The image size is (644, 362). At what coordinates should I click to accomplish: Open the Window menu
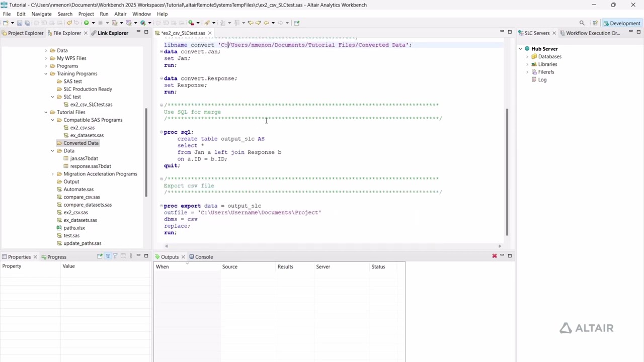[141, 14]
